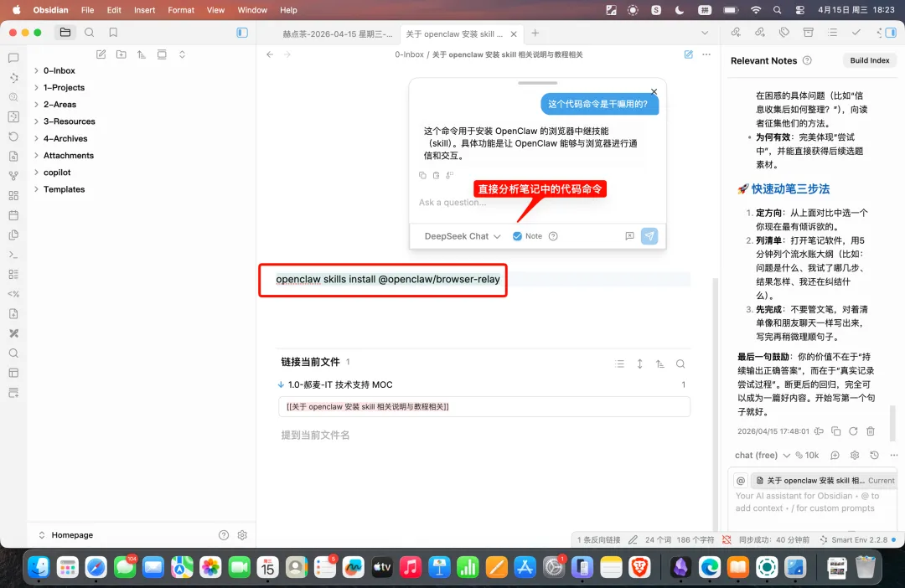Delete the copilot response with the trash icon
Image resolution: width=905 pixels, height=588 pixels.
coord(871,431)
